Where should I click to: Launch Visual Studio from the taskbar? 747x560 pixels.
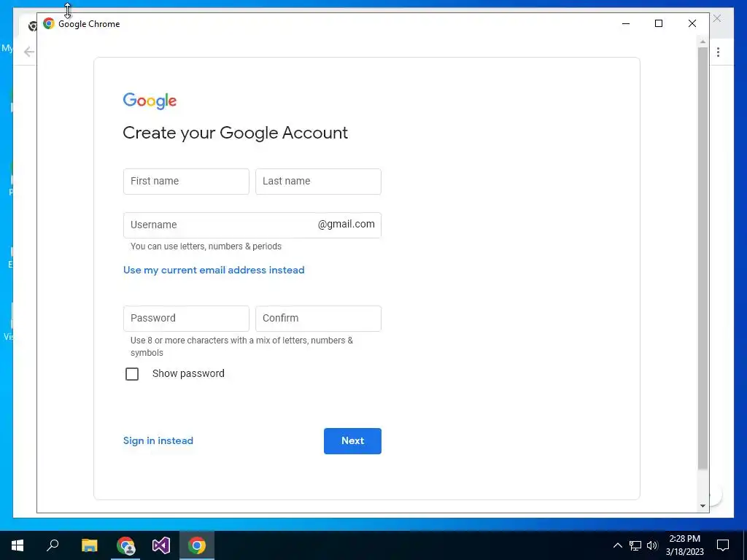[x=161, y=545]
